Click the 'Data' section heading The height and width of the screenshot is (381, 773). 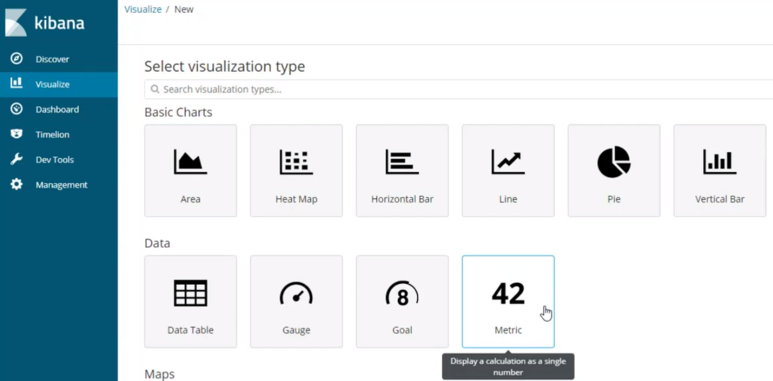pyautogui.click(x=157, y=243)
